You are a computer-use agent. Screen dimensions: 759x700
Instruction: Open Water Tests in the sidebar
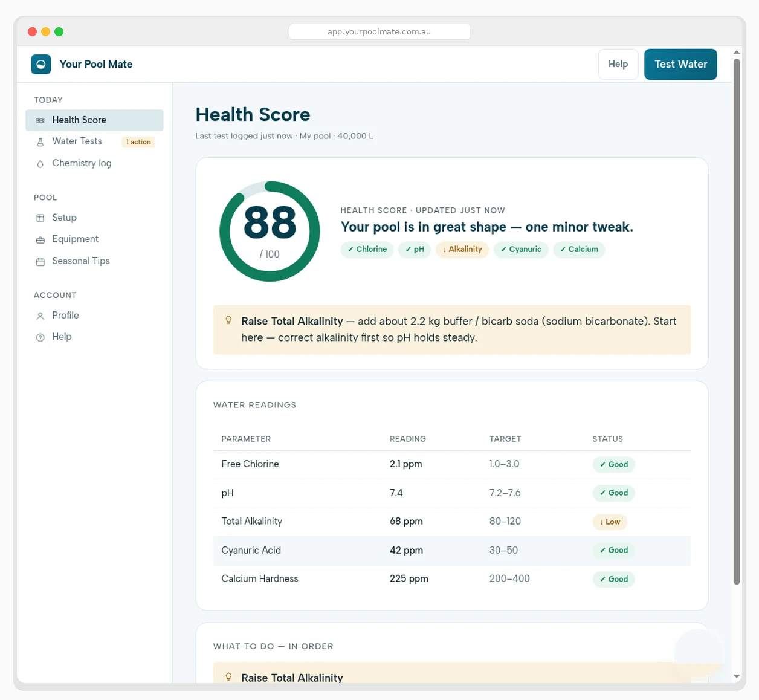coord(94,141)
